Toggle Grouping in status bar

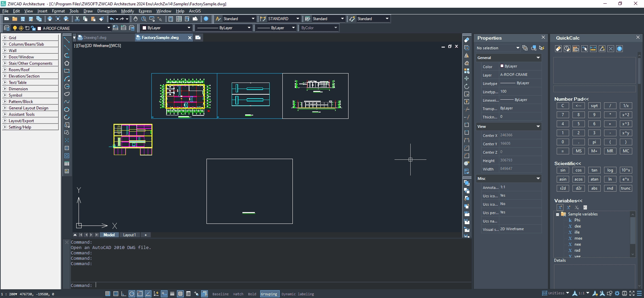click(269, 294)
